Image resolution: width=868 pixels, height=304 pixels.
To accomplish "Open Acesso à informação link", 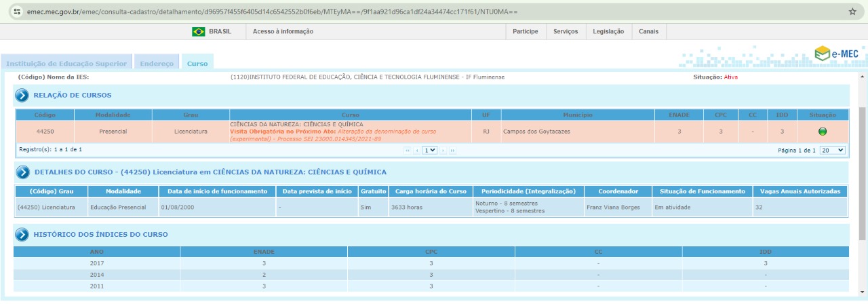I will [x=283, y=31].
